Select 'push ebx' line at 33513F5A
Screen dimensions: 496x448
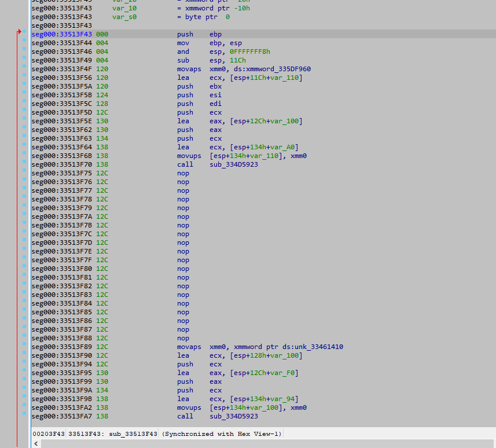pyautogui.click(x=199, y=86)
